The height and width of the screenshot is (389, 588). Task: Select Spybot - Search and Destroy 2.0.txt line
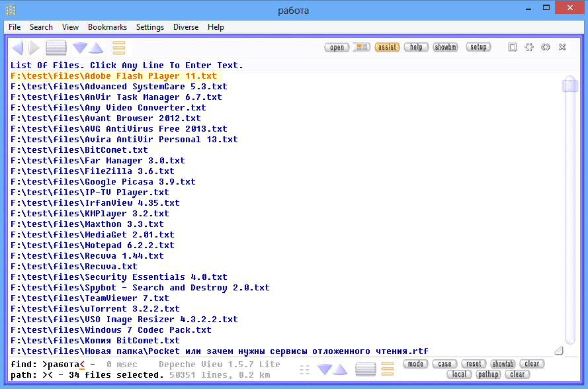coord(140,288)
